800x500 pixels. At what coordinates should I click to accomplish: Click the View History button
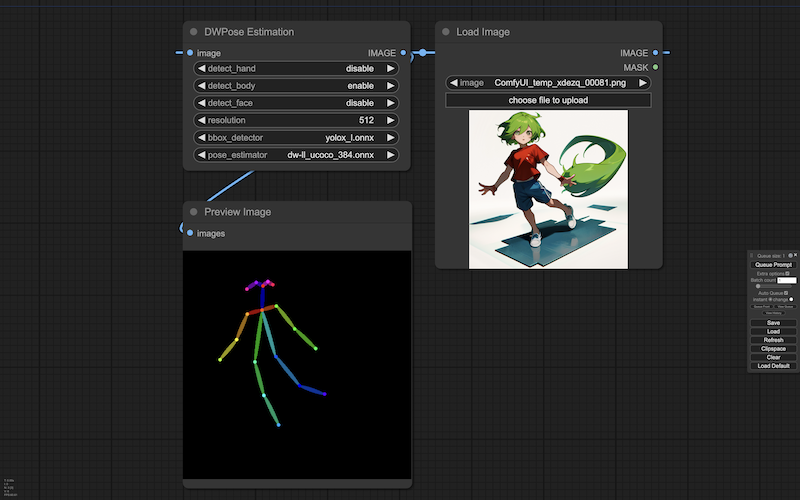[x=773, y=313]
